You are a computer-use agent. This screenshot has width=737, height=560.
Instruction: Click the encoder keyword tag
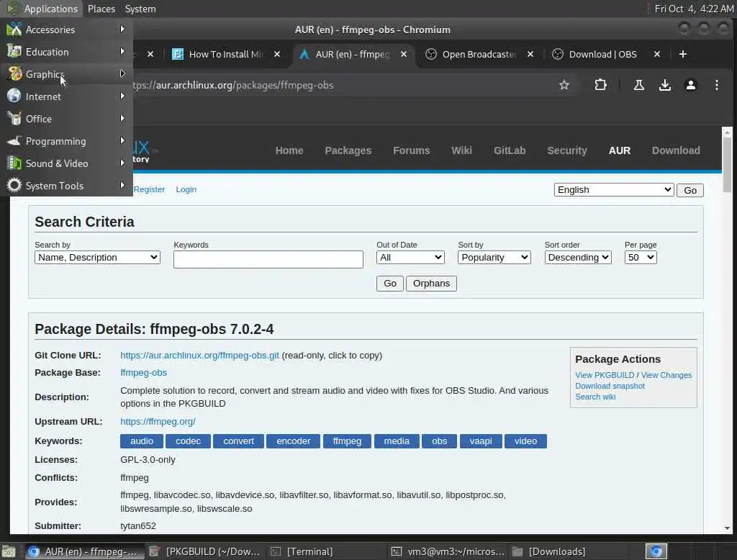(294, 441)
